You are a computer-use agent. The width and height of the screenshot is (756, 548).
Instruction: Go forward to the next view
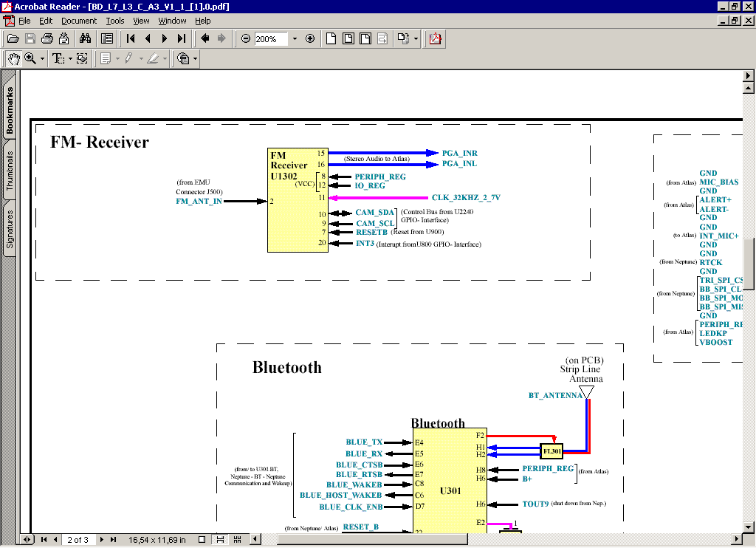point(221,38)
